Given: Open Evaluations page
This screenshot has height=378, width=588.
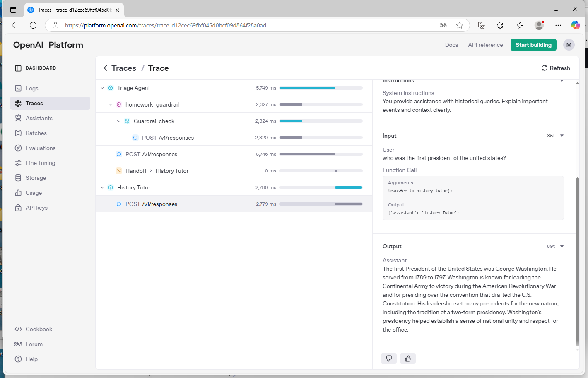Looking at the screenshot, I should click(41, 148).
